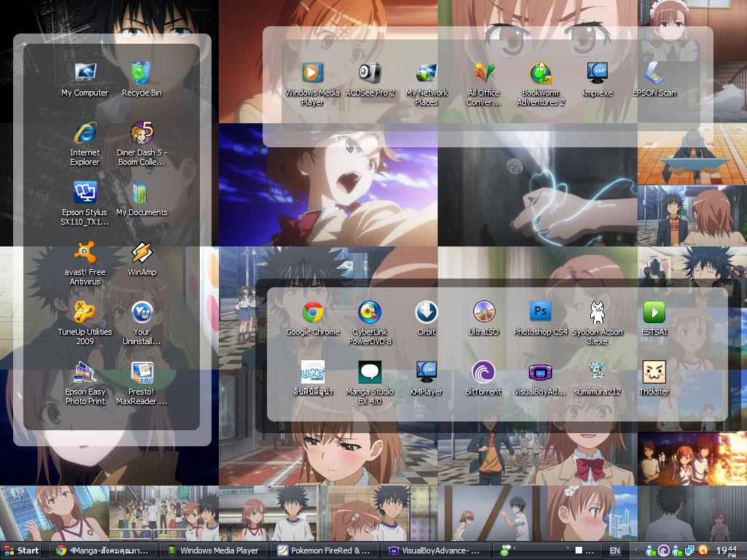Screen dimensions: 747x560
Task: Launch Internet Explorer from desktop
Action: click(85, 144)
